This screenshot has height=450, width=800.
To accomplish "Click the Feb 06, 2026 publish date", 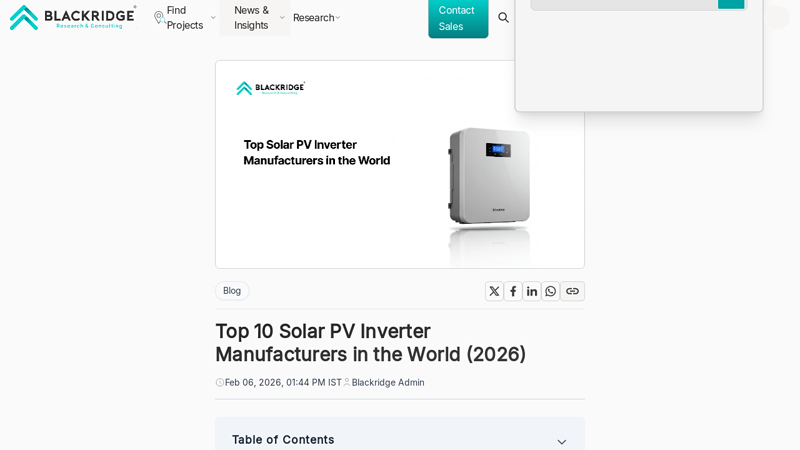I will point(283,383).
